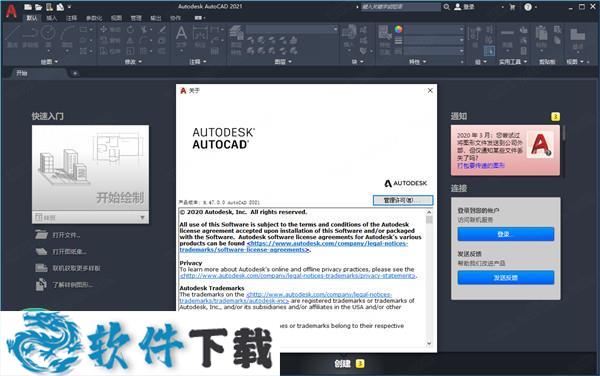Click the Help question mark icon
Screen dimensions: 600x376
(x=528, y=7)
